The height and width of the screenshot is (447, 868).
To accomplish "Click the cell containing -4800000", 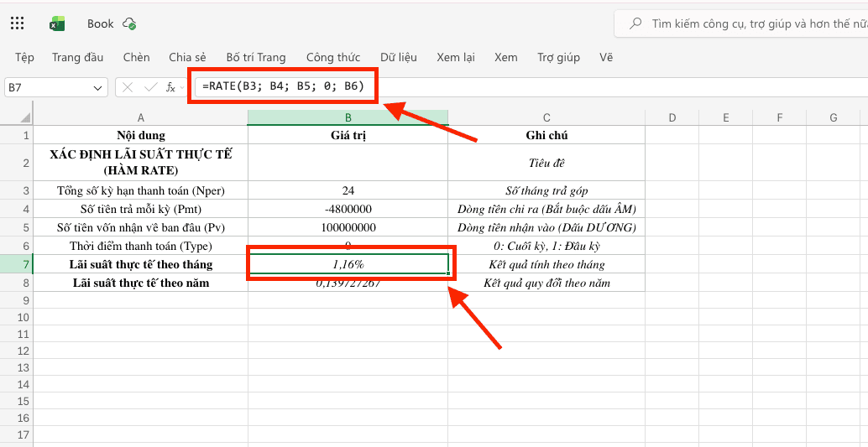I will pos(348,209).
